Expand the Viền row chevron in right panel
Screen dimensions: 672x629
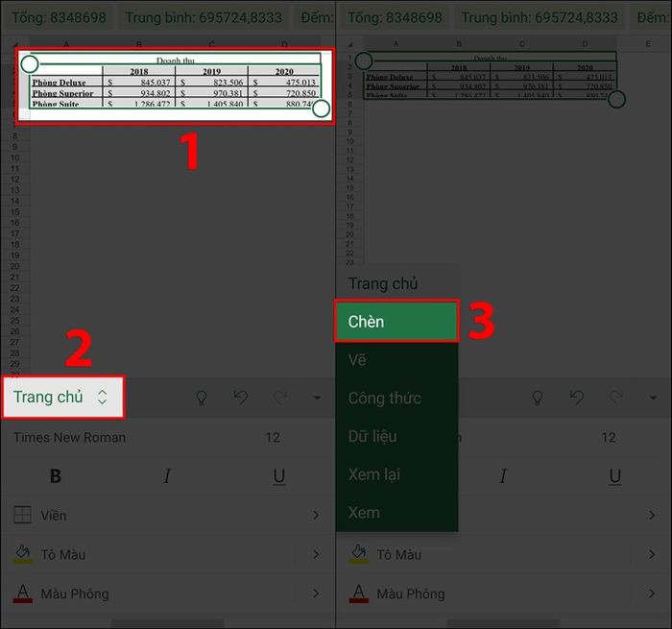point(652,515)
